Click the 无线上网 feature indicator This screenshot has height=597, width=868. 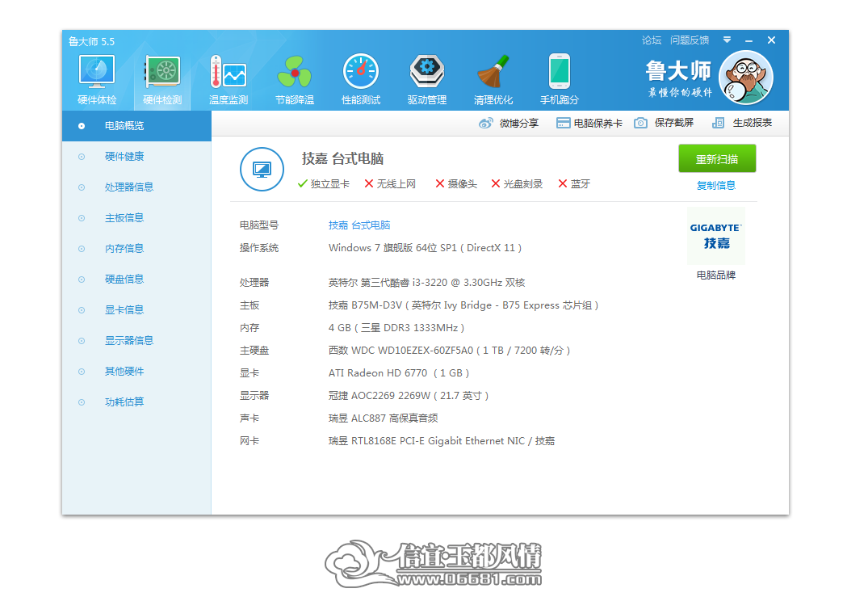[x=390, y=184]
